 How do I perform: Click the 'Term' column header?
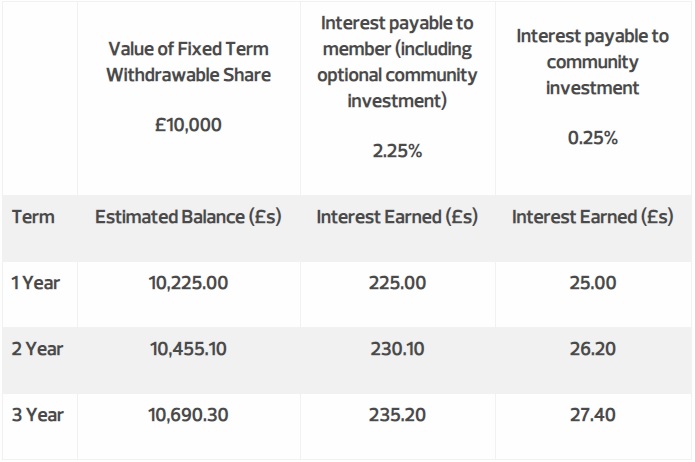33,217
